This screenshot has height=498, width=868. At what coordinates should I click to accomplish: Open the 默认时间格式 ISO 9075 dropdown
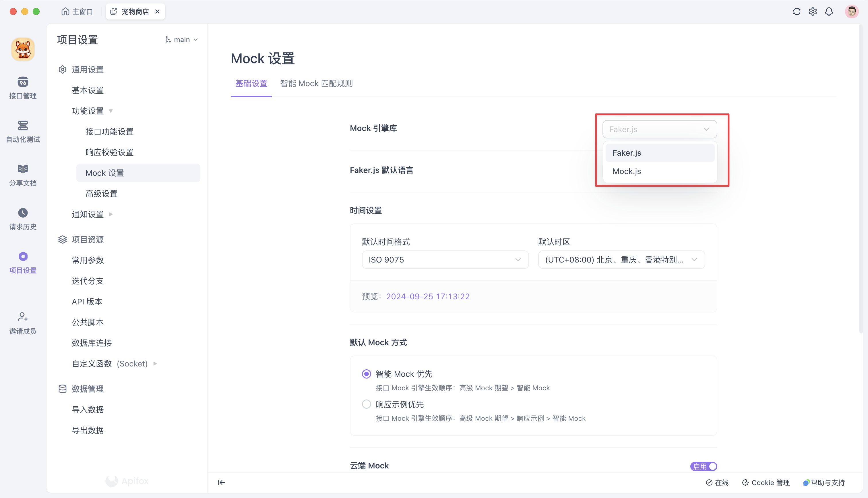(445, 260)
